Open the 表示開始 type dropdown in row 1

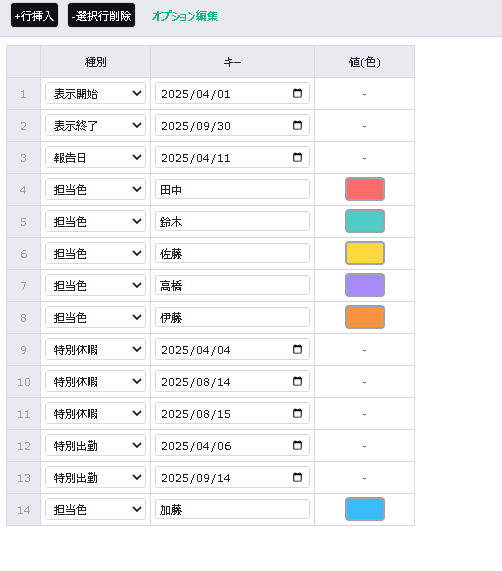click(95, 93)
